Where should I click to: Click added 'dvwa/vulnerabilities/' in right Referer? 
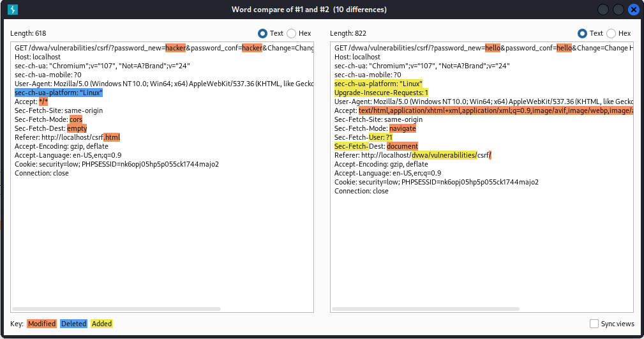[444, 155]
